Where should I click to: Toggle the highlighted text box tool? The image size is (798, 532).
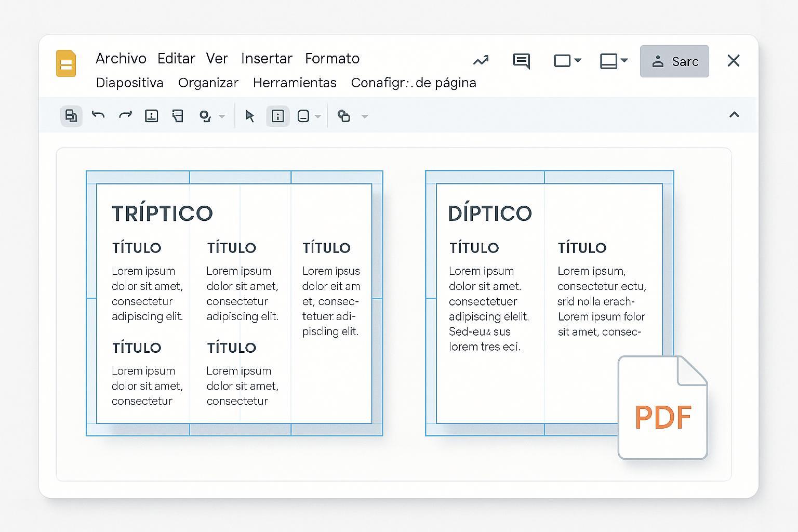click(278, 116)
